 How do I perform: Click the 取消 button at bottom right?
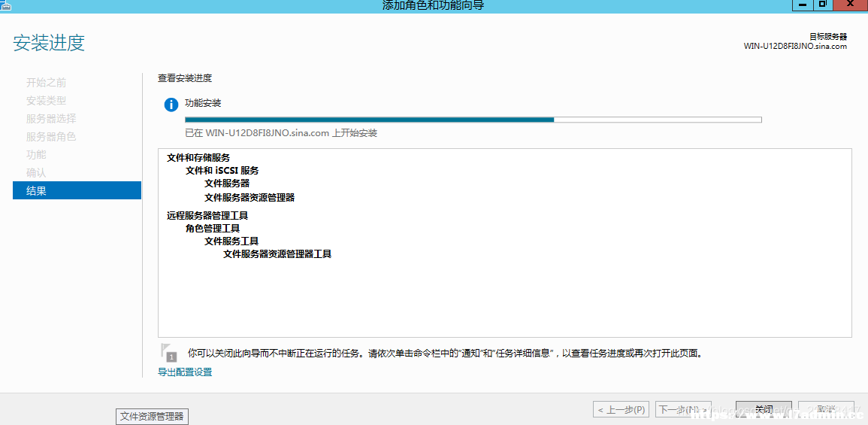pyautogui.click(x=826, y=410)
